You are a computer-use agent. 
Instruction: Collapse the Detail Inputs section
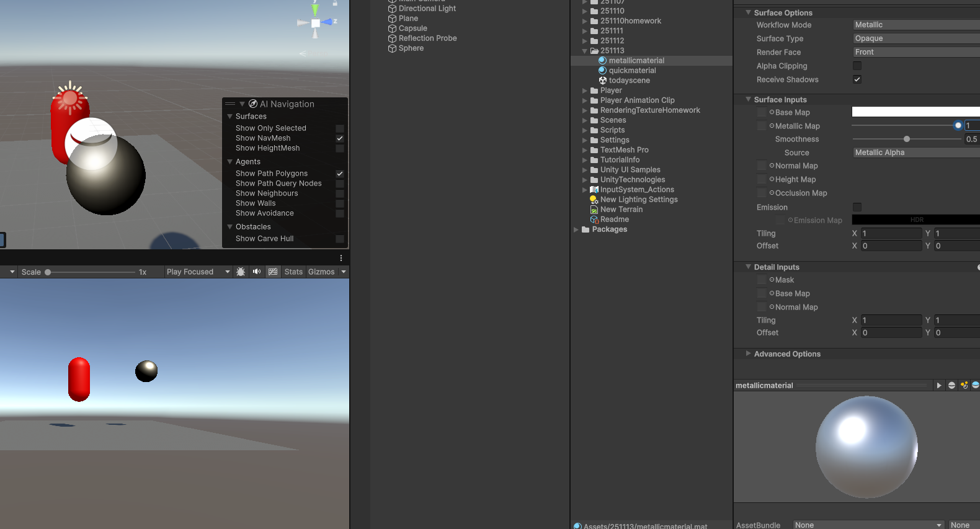[748, 267]
